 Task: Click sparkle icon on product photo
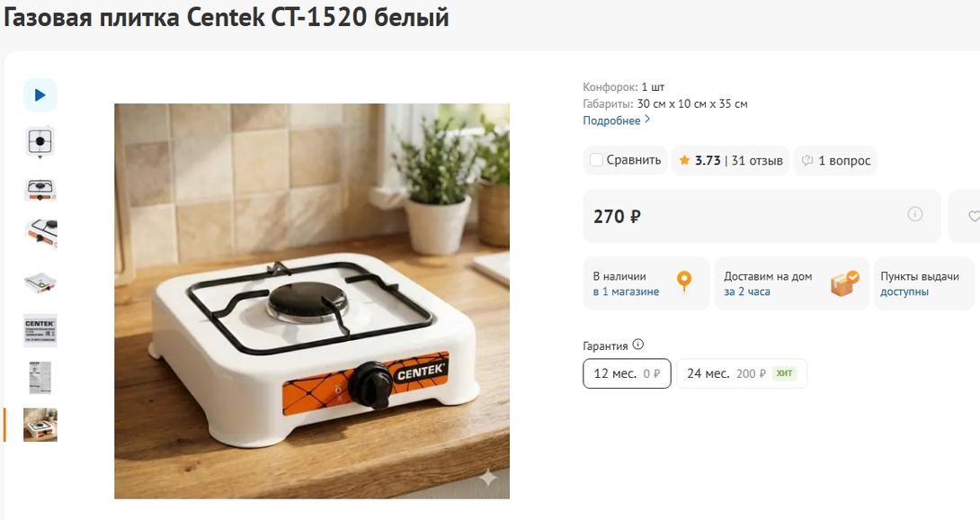[x=488, y=479]
